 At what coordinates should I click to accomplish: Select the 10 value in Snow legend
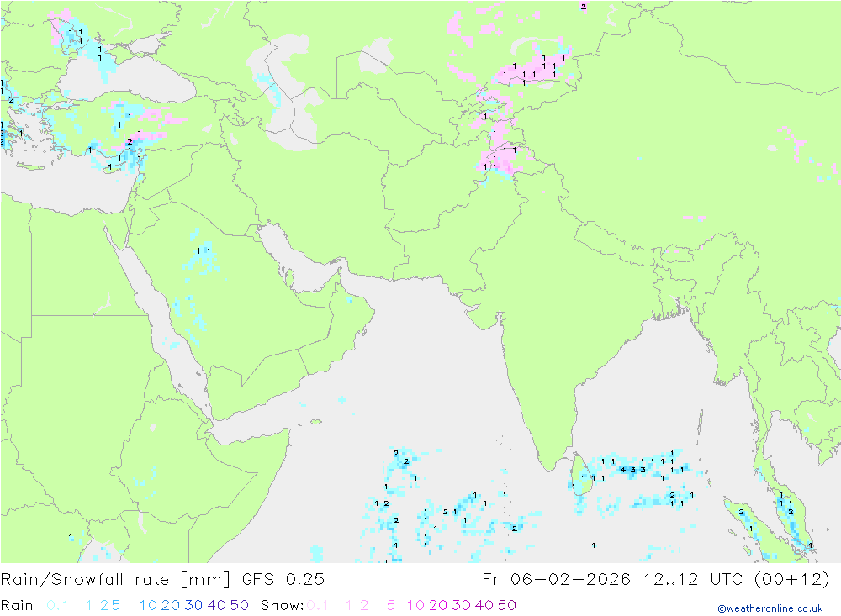[415, 605]
